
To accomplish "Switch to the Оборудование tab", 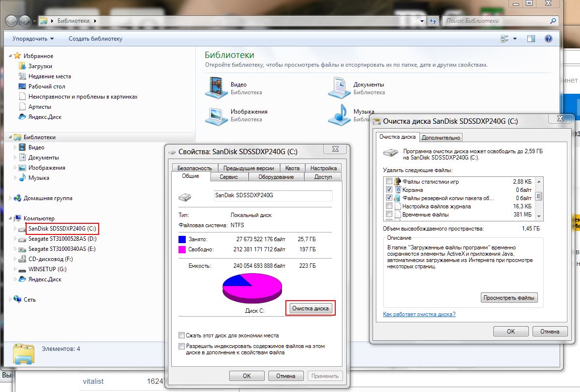I will pos(276,177).
